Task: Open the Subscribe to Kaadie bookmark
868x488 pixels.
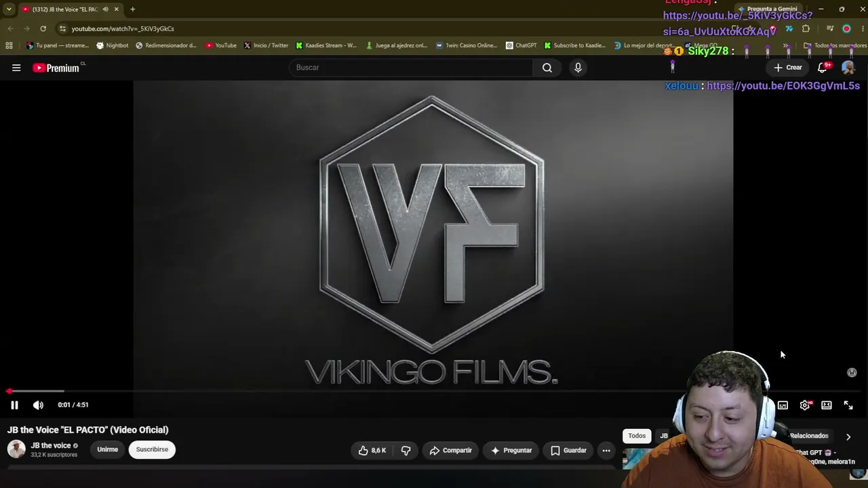Action: coord(575,45)
